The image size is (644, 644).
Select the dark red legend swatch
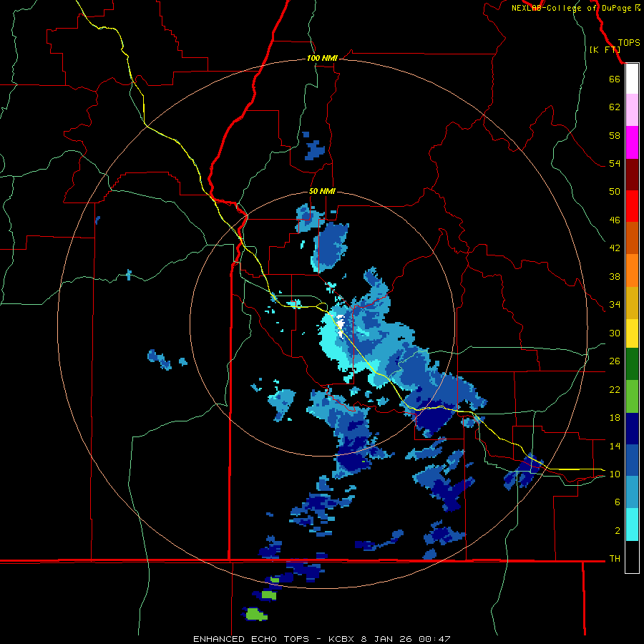point(632,175)
